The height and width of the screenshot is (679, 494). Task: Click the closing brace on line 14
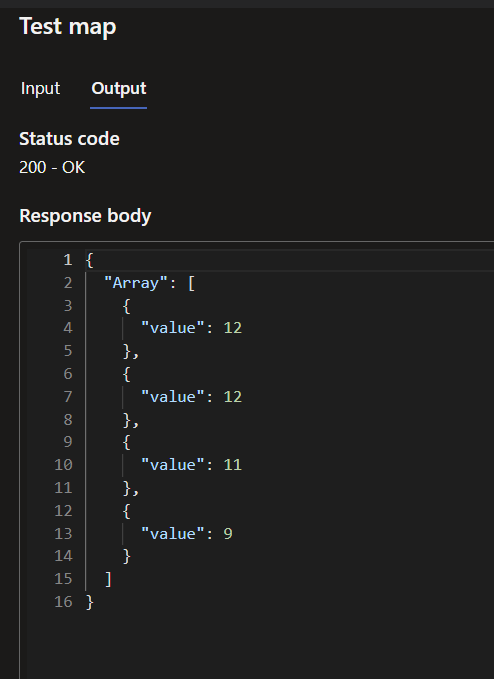(126, 556)
